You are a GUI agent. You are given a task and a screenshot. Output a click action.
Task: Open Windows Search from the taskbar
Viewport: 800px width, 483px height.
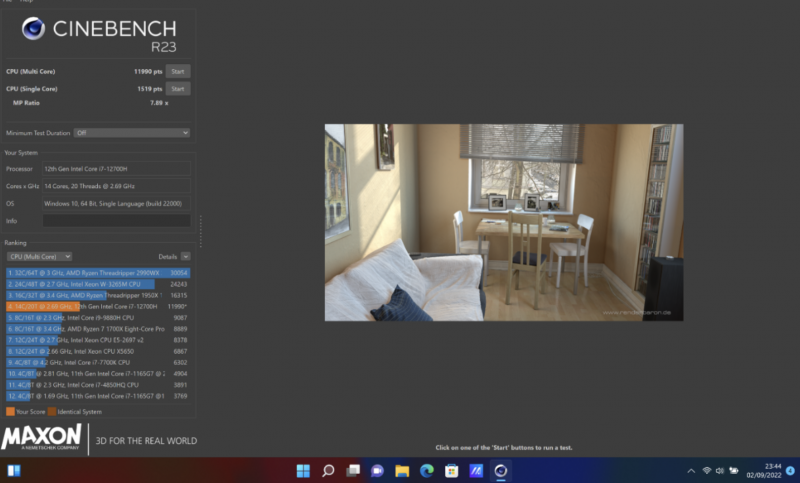pyautogui.click(x=328, y=470)
